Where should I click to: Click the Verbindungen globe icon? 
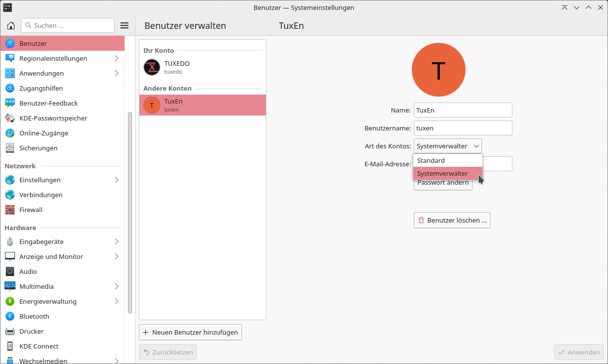(10, 195)
